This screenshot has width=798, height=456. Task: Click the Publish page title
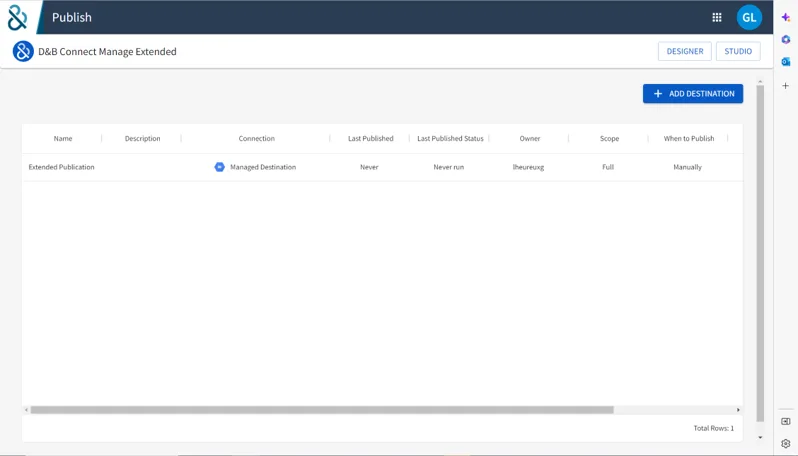pyautogui.click(x=72, y=17)
